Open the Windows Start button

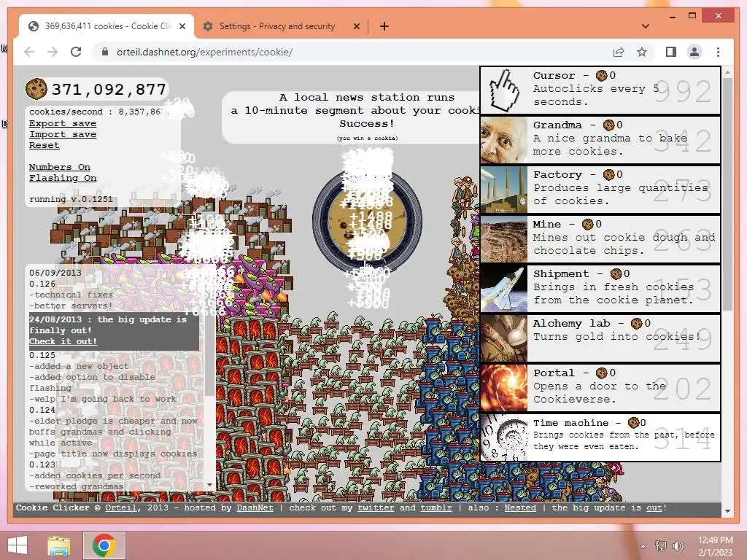[x=18, y=545]
